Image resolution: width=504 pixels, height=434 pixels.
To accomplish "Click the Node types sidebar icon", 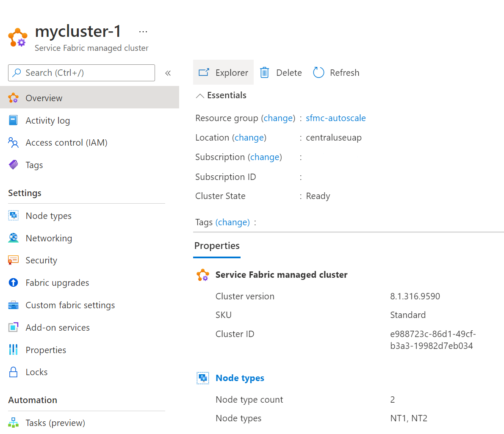I will 13,215.
